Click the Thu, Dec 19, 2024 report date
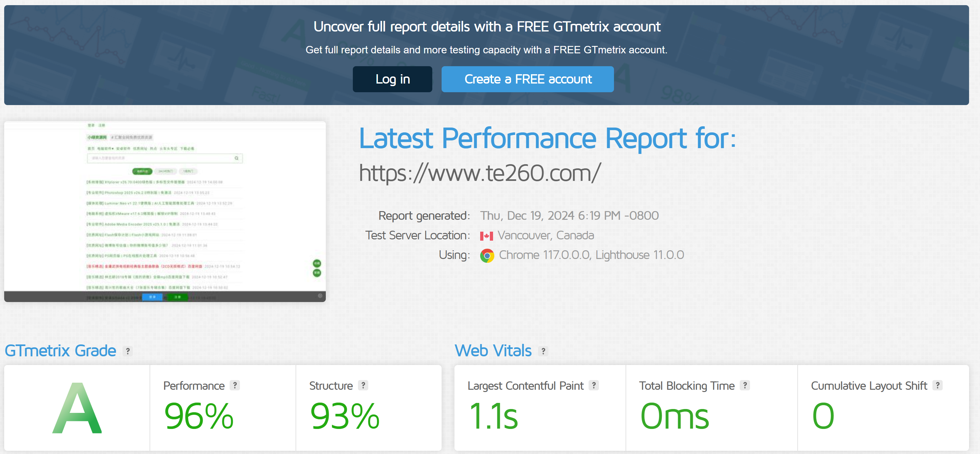This screenshot has height=454, width=980. [570, 216]
